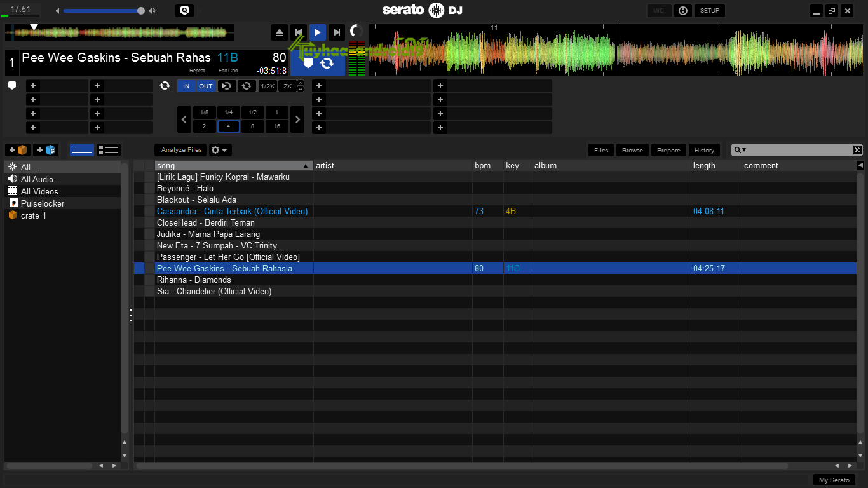Select the 1/8 beat auto loop

pyautogui.click(x=205, y=112)
